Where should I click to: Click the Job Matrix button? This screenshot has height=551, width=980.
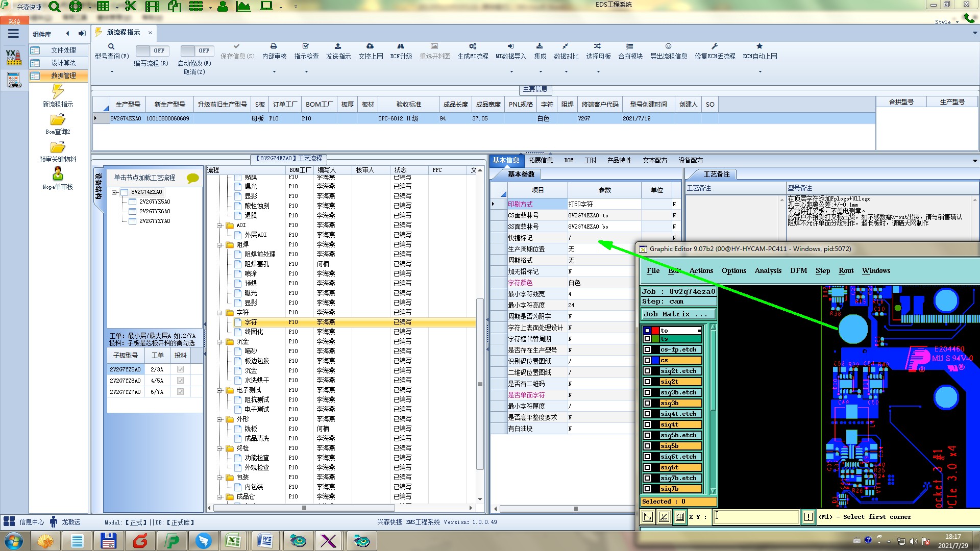point(678,314)
